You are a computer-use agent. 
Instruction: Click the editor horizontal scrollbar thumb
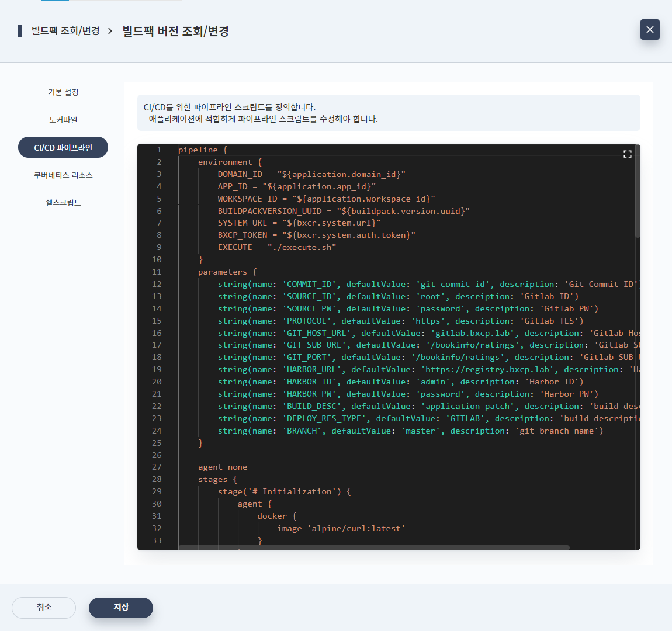374,547
